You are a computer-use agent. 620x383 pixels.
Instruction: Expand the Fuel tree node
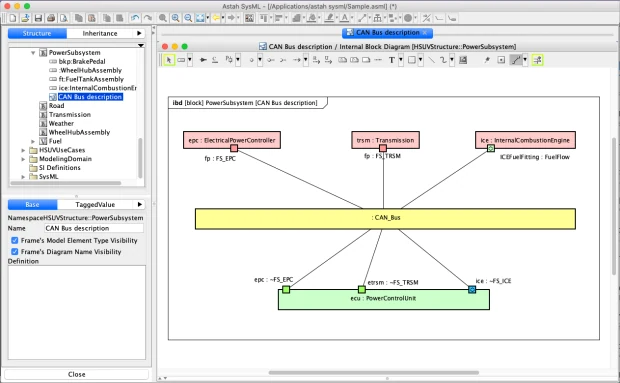click(33, 141)
